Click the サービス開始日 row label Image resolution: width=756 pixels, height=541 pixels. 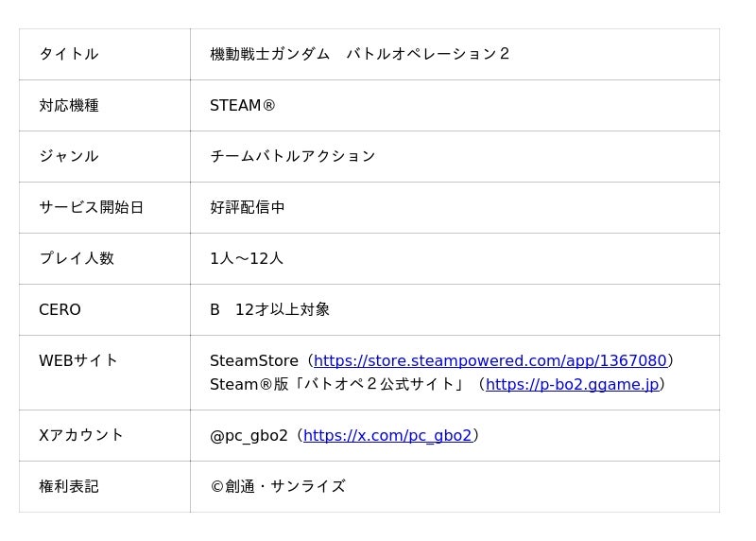(91, 208)
